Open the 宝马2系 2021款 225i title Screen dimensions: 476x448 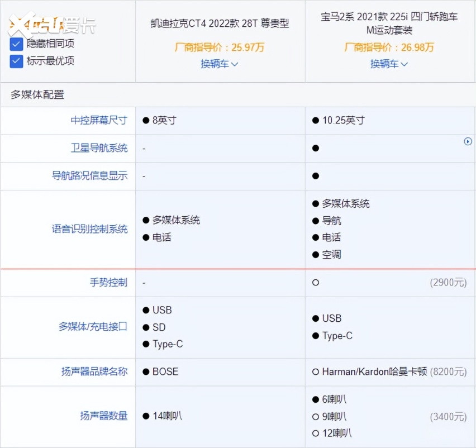(389, 23)
